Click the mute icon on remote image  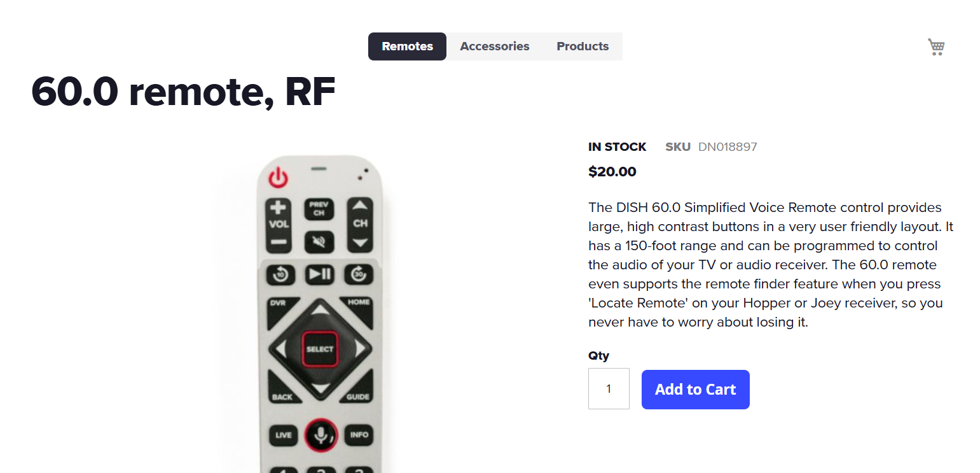click(319, 241)
